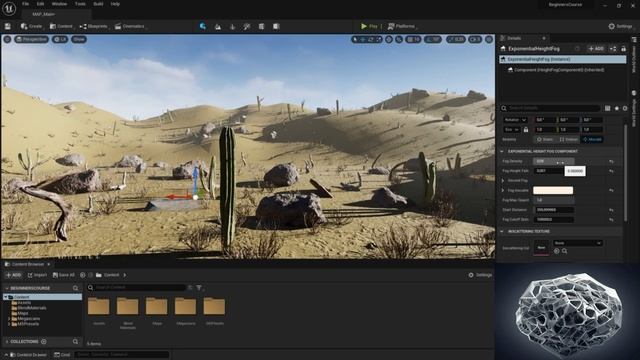Add a new collection with the plus icon
The height and width of the screenshot is (360, 640).
[44, 342]
